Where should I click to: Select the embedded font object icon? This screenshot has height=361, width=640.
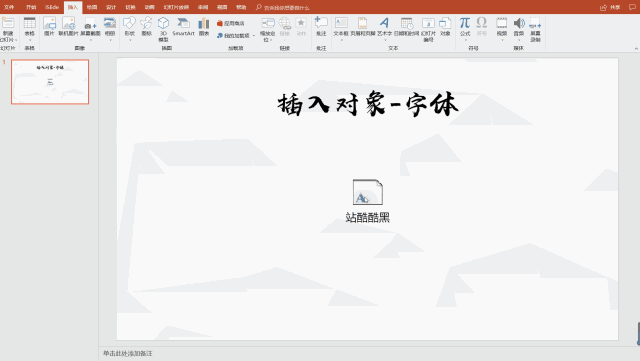tap(368, 192)
